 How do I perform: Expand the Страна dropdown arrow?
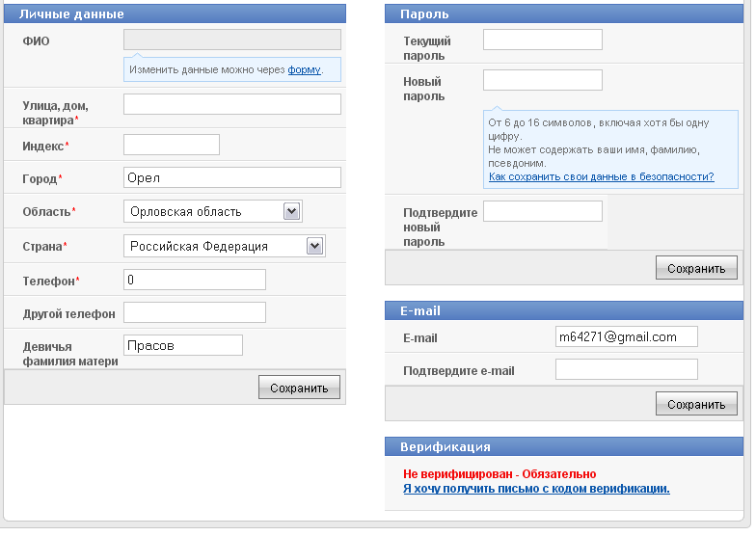(314, 246)
